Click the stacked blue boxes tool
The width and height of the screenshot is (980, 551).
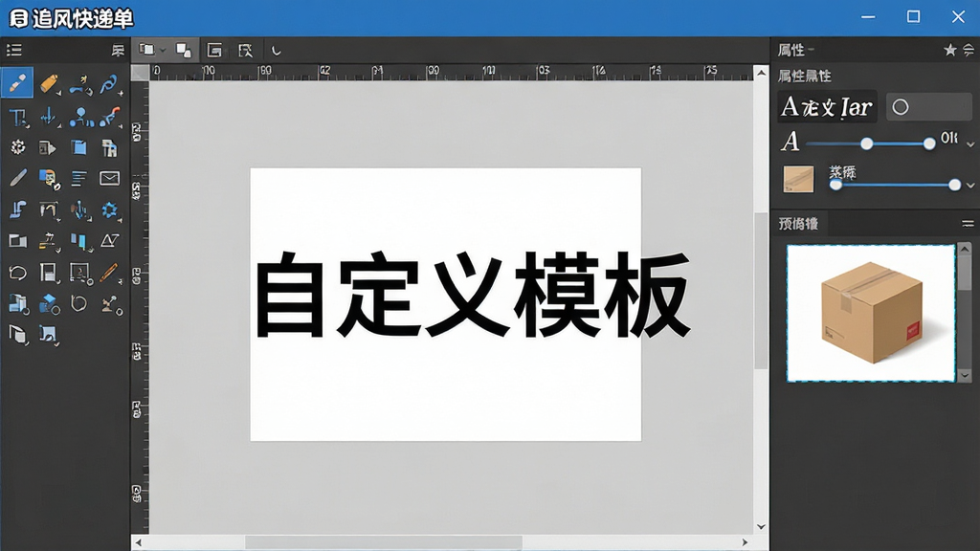pos(18,304)
